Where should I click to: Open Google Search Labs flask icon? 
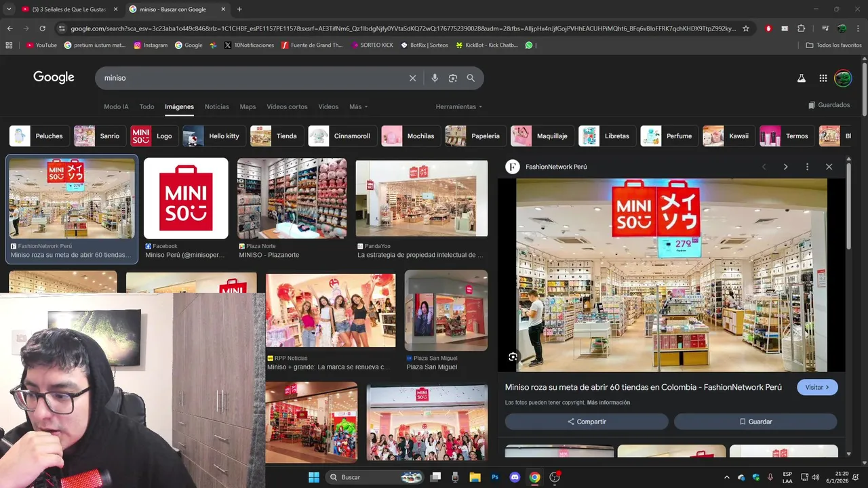pos(802,78)
